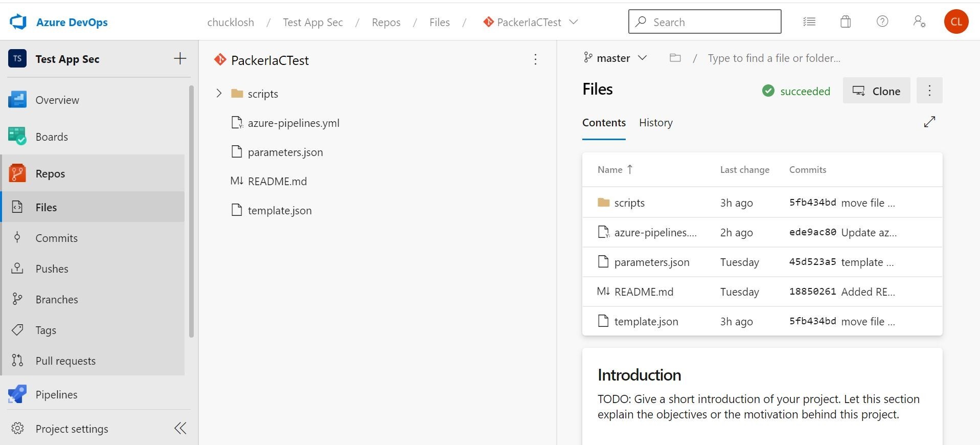The height and width of the screenshot is (445, 980).
Task: Open Pull requests in the Repos menu
Action: pyautogui.click(x=65, y=361)
